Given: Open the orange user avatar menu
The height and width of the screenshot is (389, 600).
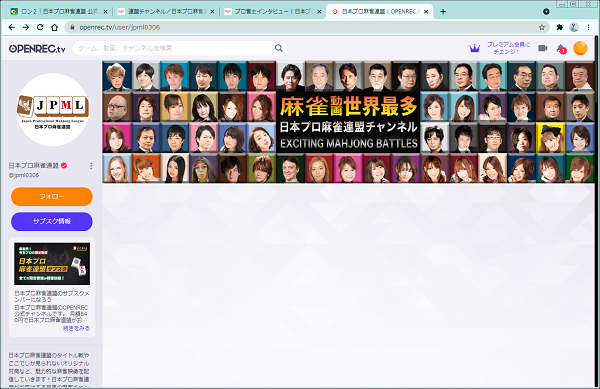Looking at the screenshot, I should point(580,48).
